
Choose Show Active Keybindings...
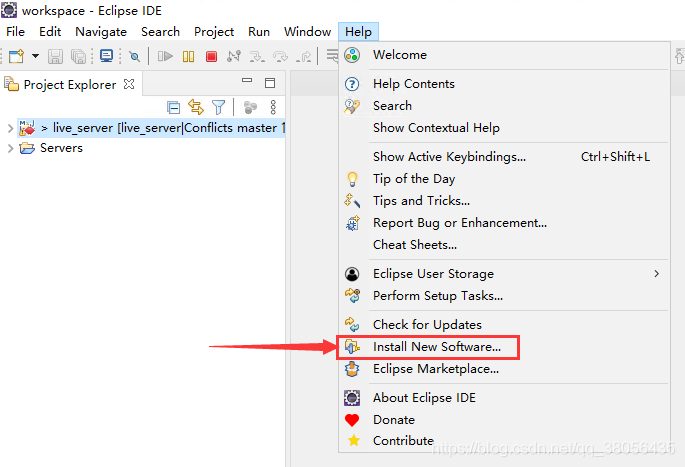pyautogui.click(x=504, y=157)
